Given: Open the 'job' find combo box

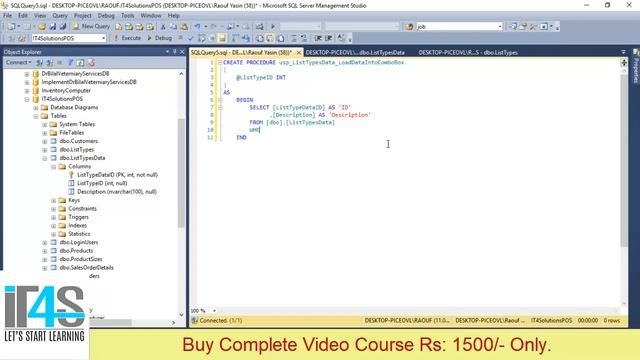Looking at the screenshot, I should [459, 27].
